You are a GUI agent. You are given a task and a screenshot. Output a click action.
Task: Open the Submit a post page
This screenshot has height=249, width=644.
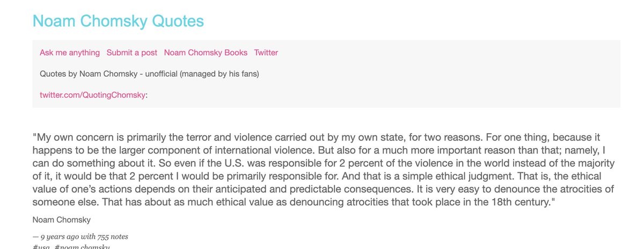pyautogui.click(x=132, y=53)
